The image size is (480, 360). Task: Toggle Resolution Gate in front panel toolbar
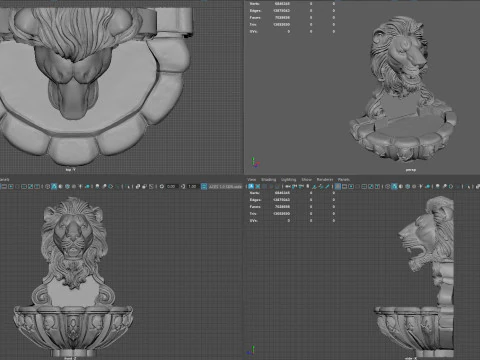11,186
